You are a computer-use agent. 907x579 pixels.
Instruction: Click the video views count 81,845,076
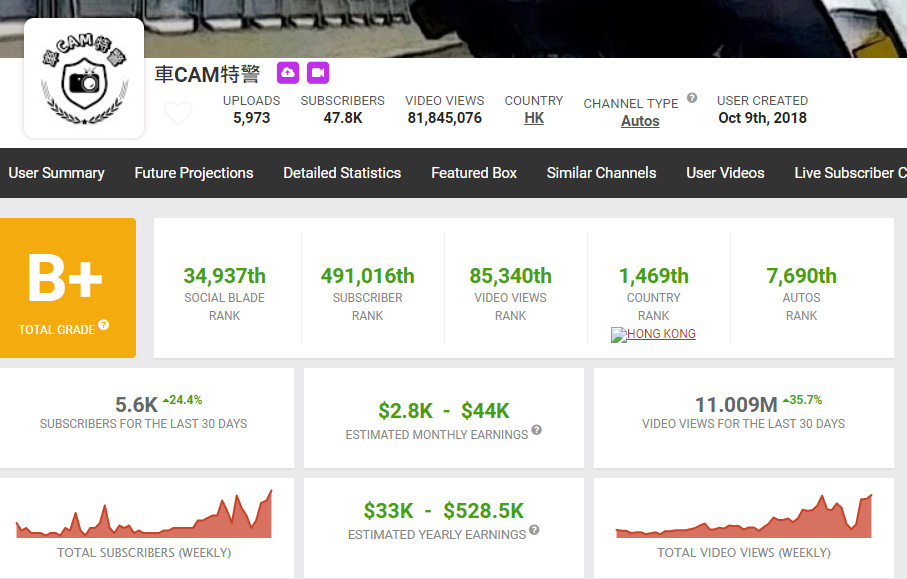click(x=444, y=118)
